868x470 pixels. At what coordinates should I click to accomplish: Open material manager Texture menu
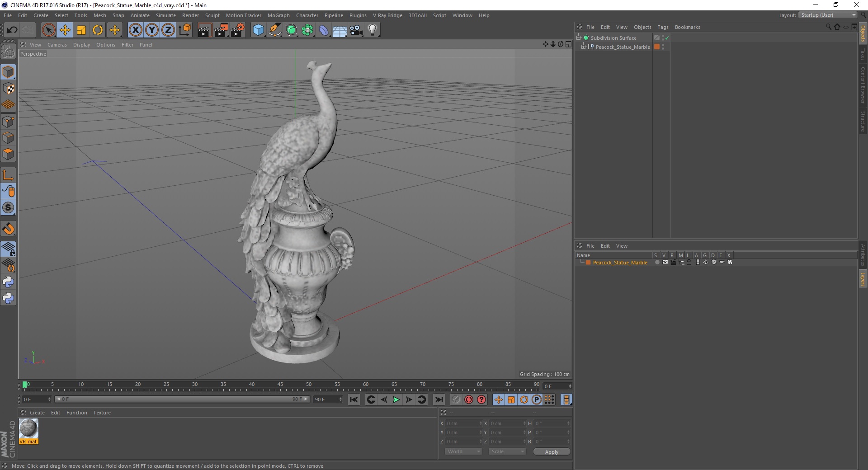pyautogui.click(x=102, y=413)
